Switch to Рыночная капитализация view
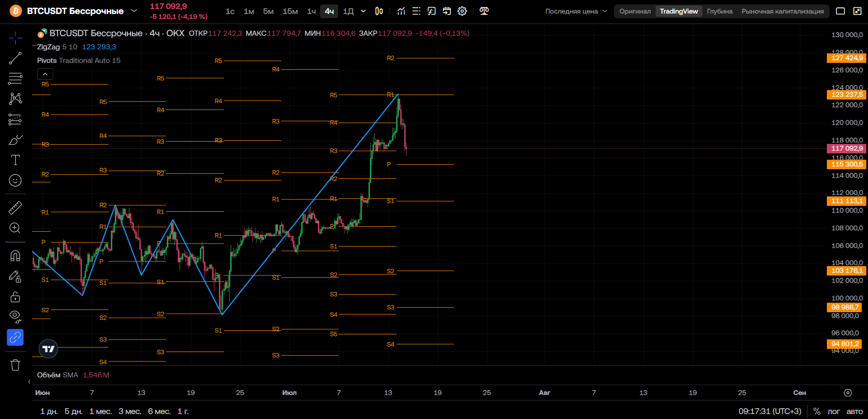This screenshot has height=419, width=868. coord(783,11)
